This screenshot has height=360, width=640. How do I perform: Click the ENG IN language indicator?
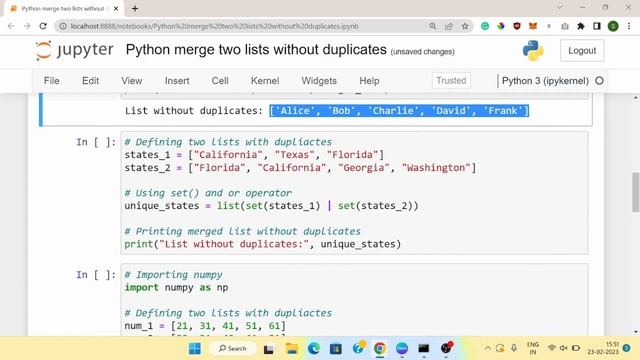point(533,348)
